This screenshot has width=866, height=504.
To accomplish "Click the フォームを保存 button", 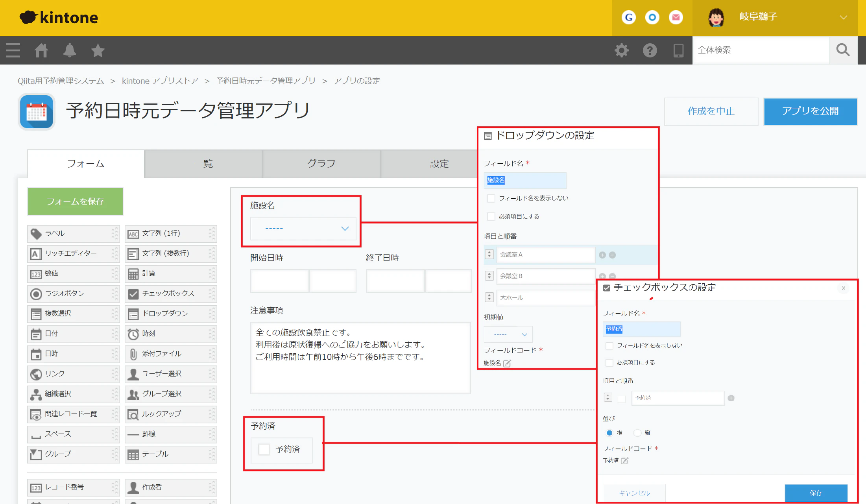I will (75, 201).
